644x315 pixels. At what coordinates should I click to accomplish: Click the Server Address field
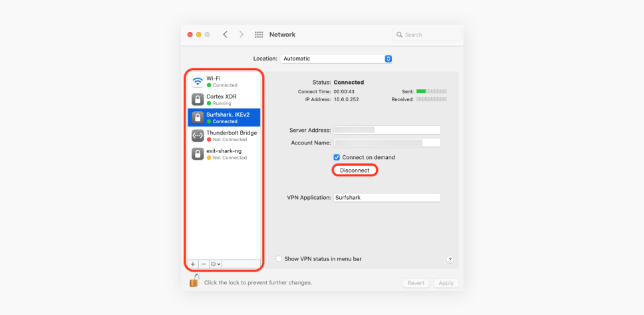click(x=387, y=130)
